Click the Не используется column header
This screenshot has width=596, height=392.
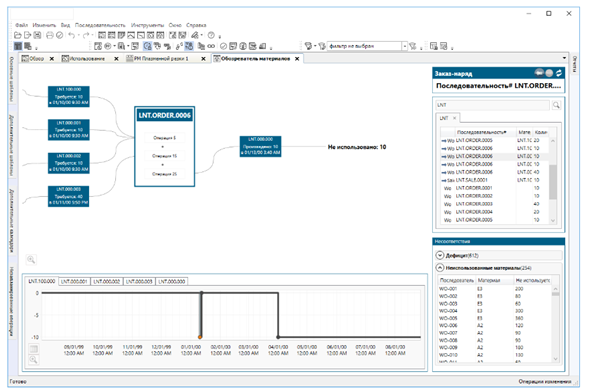coord(533,281)
